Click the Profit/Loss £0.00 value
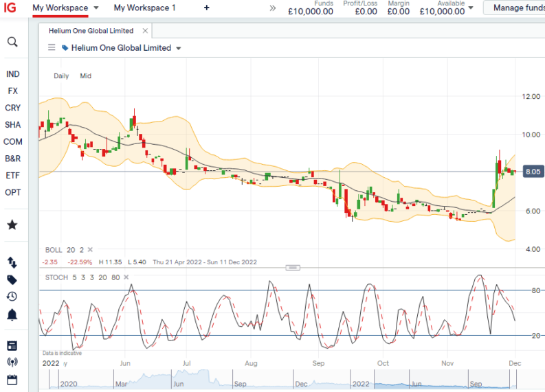Image resolution: width=545 pixels, height=392 pixels. click(x=366, y=12)
